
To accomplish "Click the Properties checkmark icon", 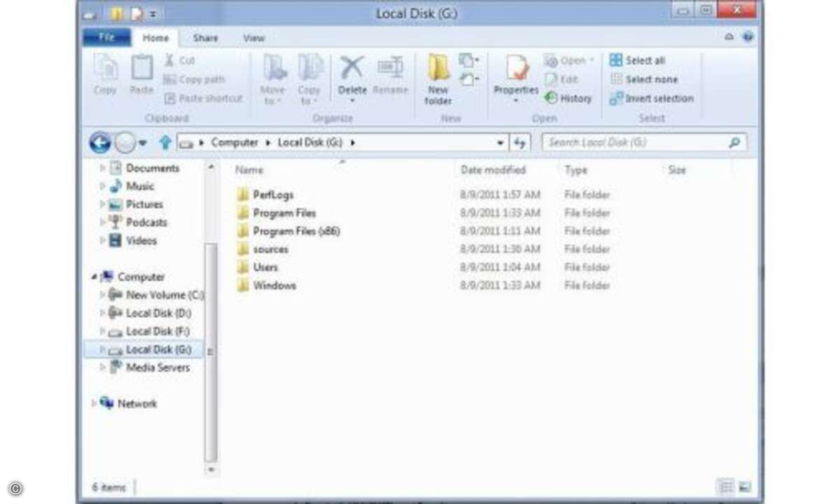I will point(517,69).
